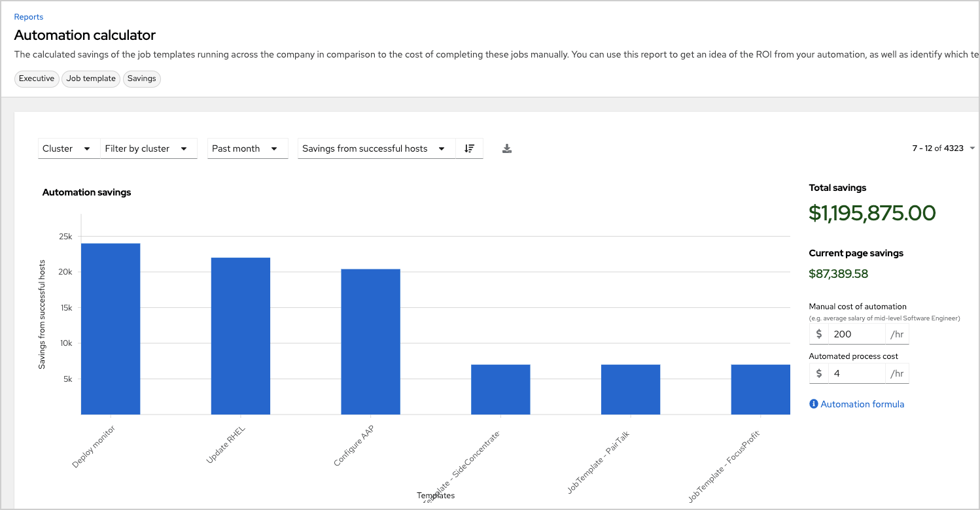The image size is (980, 510).
Task: Click the Update RHEL bar in chart
Action: (x=241, y=336)
